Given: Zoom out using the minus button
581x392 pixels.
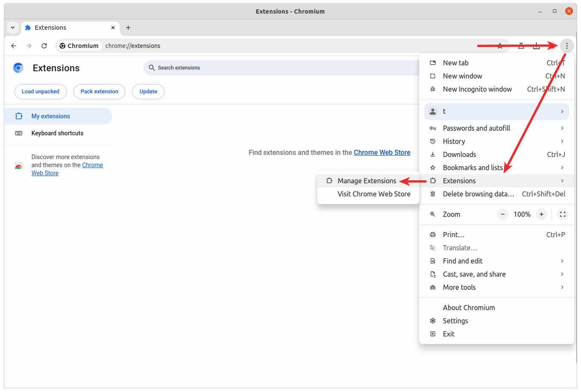Looking at the screenshot, I should point(503,214).
